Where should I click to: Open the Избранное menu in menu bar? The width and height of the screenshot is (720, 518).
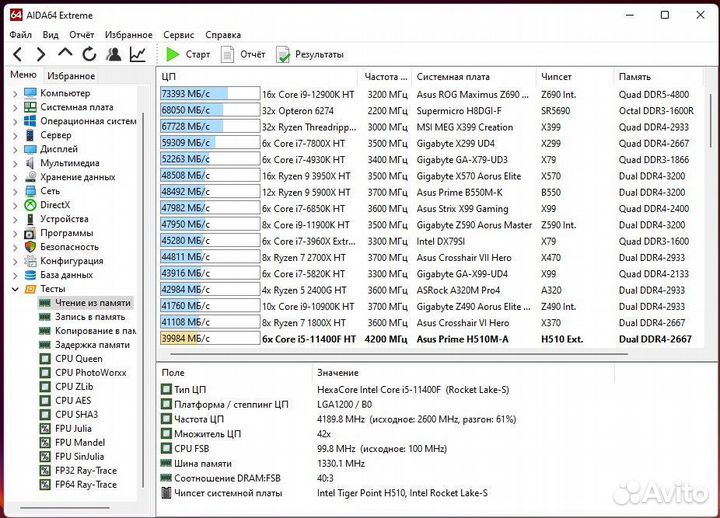coord(129,35)
